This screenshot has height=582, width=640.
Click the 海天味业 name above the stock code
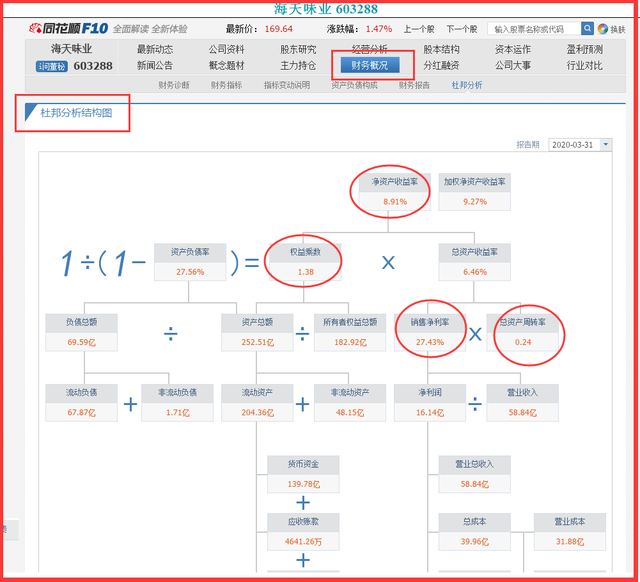coord(71,49)
